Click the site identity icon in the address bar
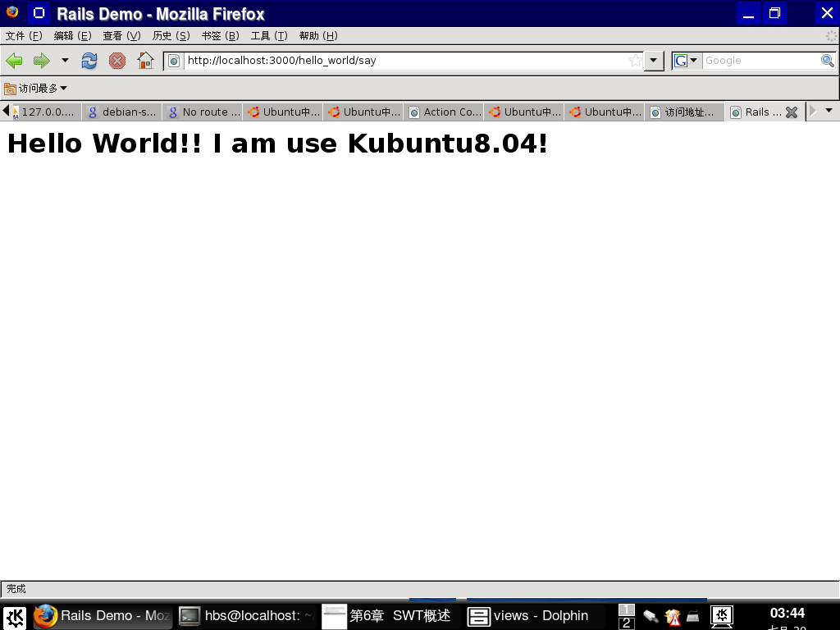 coord(174,61)
